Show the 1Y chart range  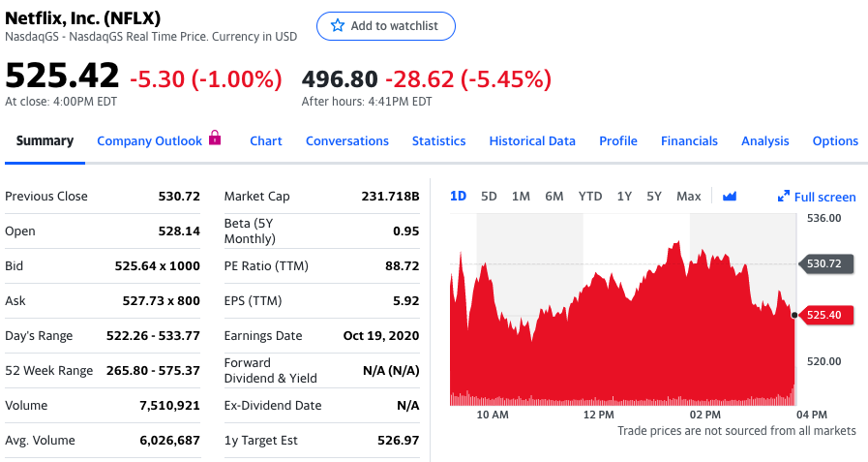[624, 197]
